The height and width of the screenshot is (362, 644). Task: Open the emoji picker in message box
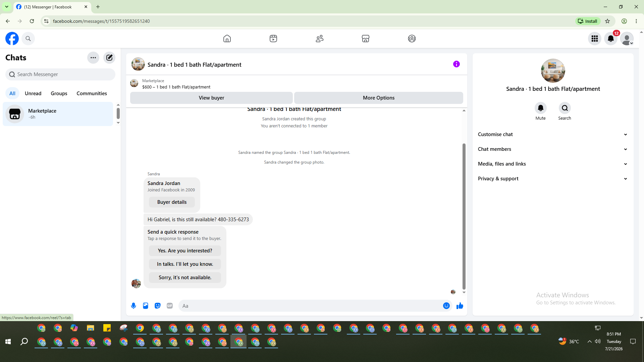pyautogui.click(x=446, y=306)
